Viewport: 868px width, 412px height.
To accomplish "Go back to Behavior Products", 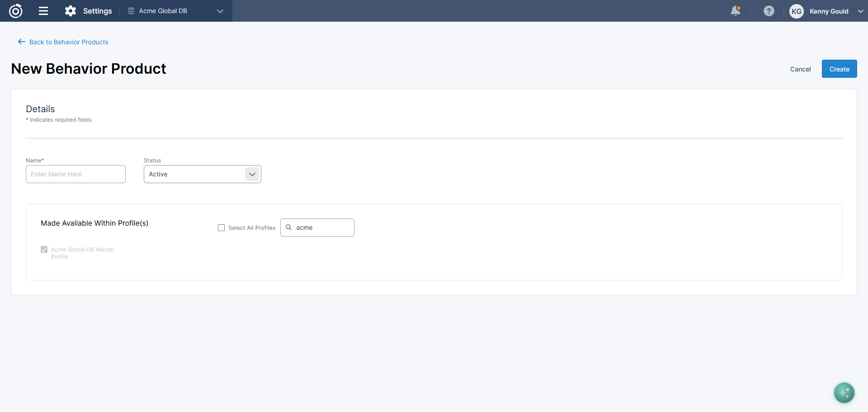I will pos(69,42).
